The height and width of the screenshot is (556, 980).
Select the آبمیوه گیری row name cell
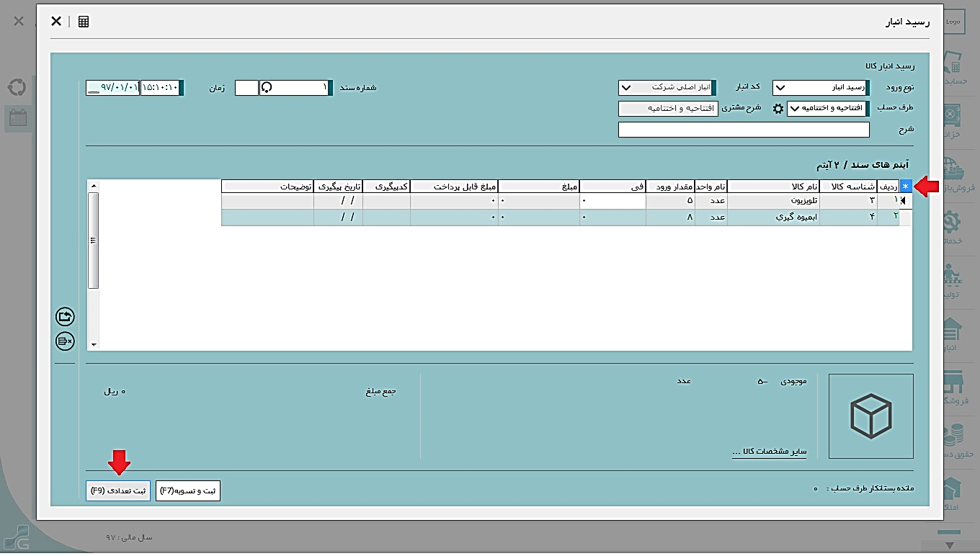pyautogui.click(x=773, y=217)
